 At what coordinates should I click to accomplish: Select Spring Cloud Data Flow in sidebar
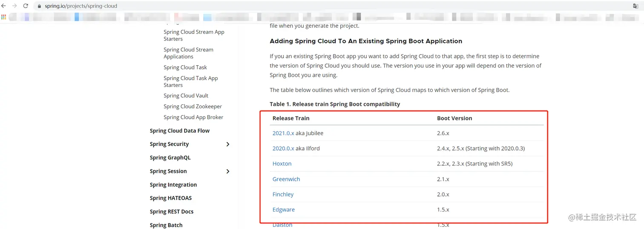(180, 130)
